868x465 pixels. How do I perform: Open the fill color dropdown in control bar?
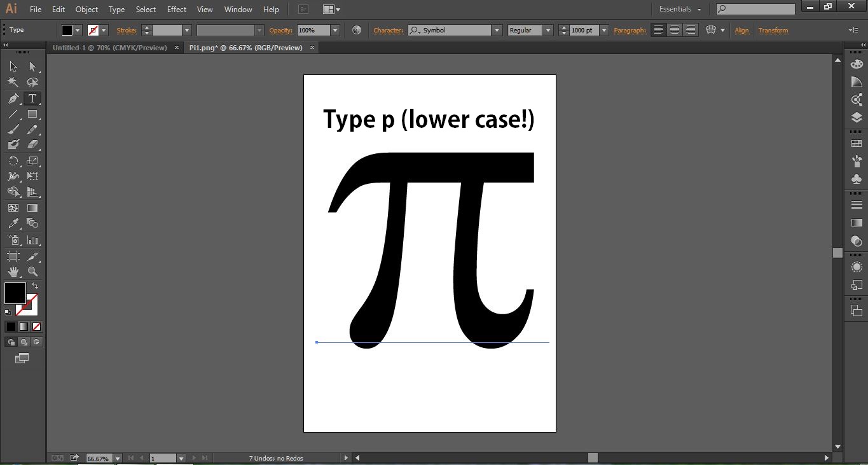78,30
